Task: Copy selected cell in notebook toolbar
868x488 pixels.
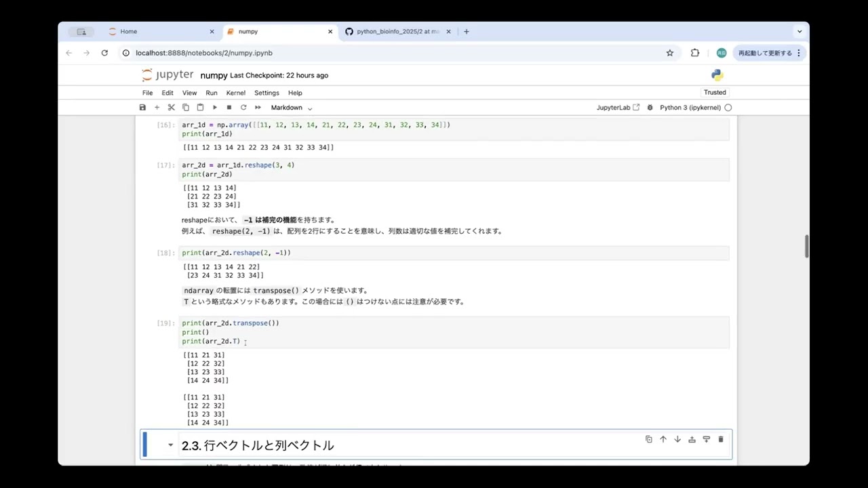Action: coord(186,108)
